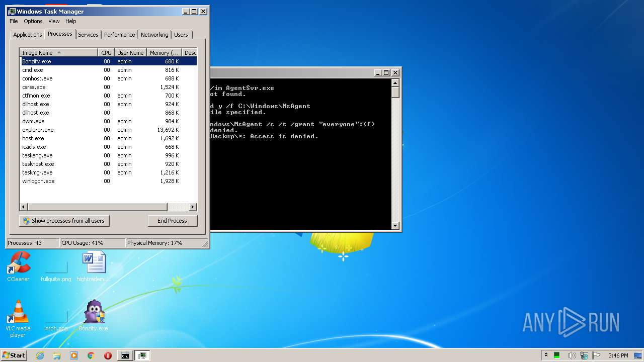Open Google Chrome from the taskbar
This screenshot has width=644, height=362.
[x=91, y=355]
